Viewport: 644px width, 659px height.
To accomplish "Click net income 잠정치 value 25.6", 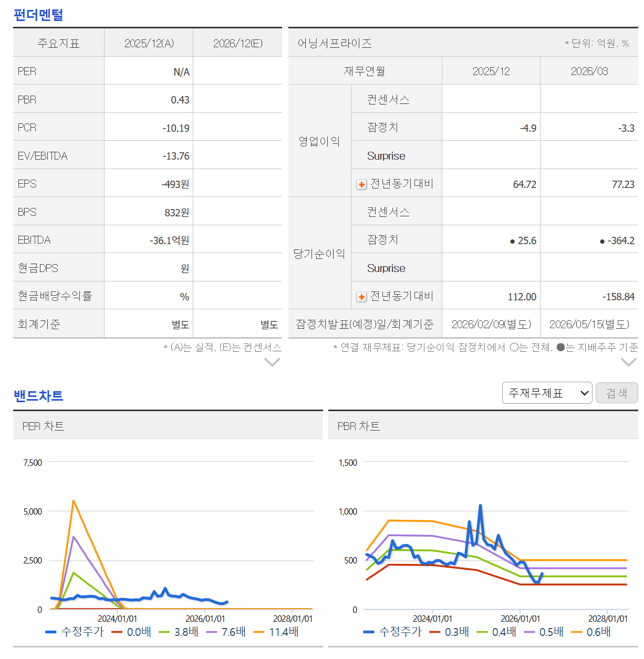I will click(527, 240).
